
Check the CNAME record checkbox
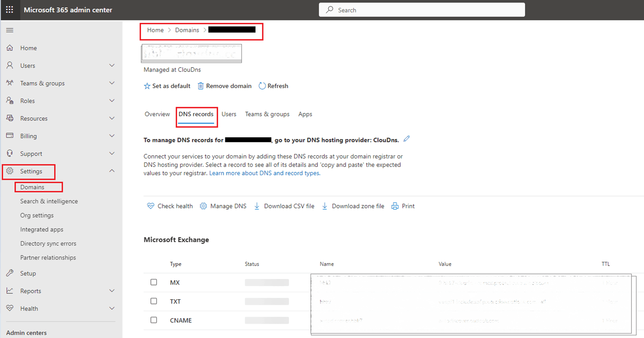pyautogui.click(x=154, y=320)
